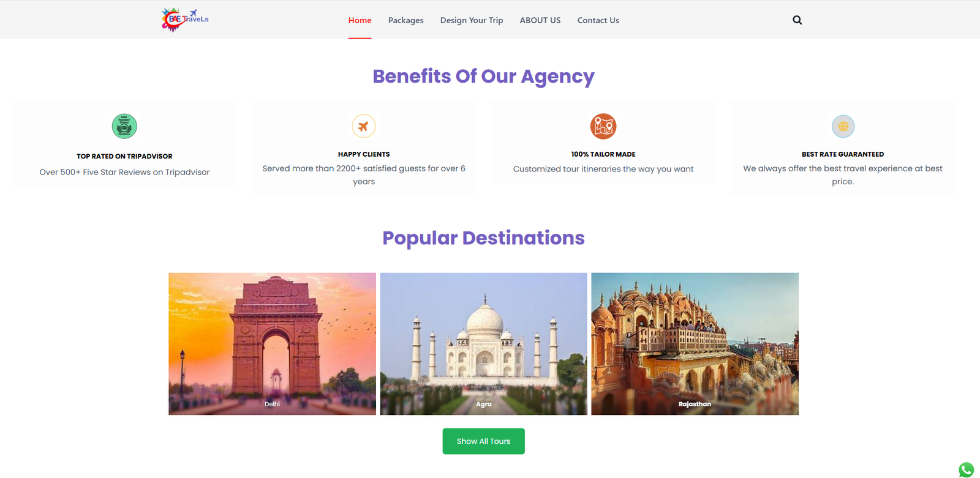Image resolution: width=980 pixels, height=478 pixels.
Task: Go to the Home menu item
Action: [360, 20]
